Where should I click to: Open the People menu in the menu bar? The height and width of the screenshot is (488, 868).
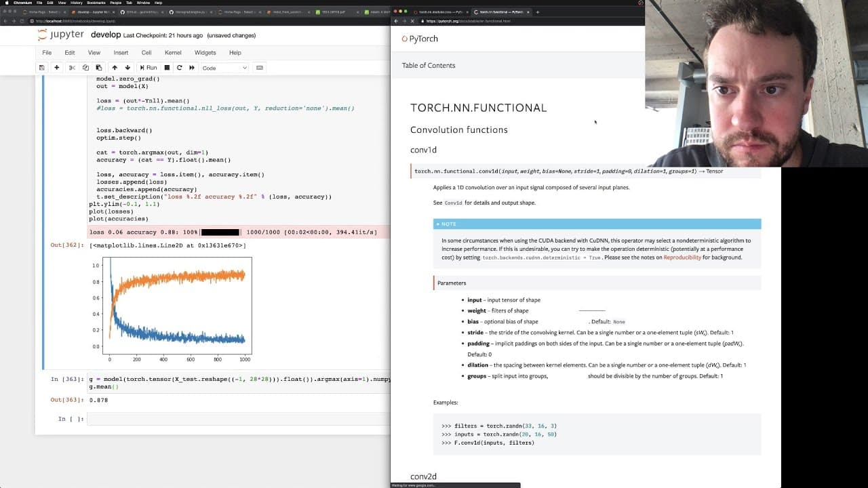pos(116,3)
